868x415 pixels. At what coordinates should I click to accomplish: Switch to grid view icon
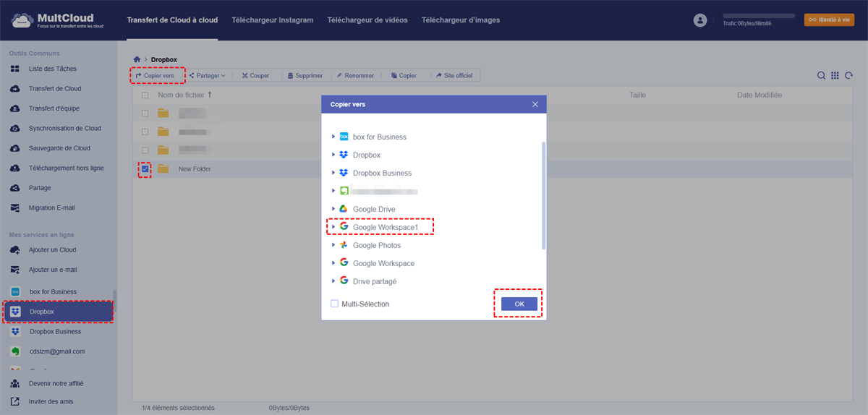(835, 76)
